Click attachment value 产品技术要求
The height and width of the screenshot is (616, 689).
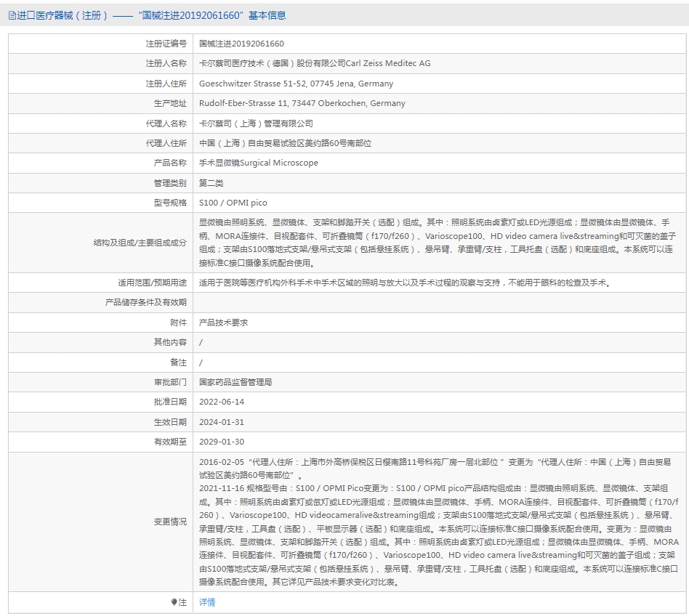coord(223,323)
